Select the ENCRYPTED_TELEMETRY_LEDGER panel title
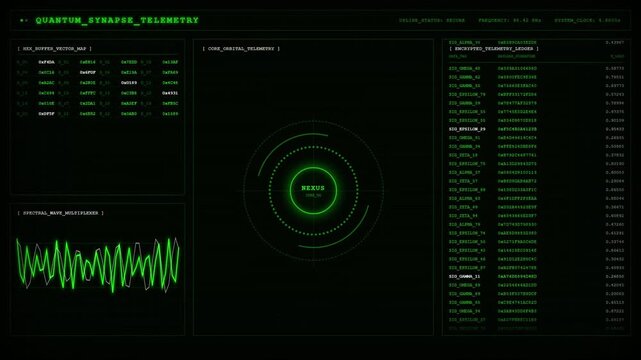The image size is (641, 360). (x=494, y=49)
